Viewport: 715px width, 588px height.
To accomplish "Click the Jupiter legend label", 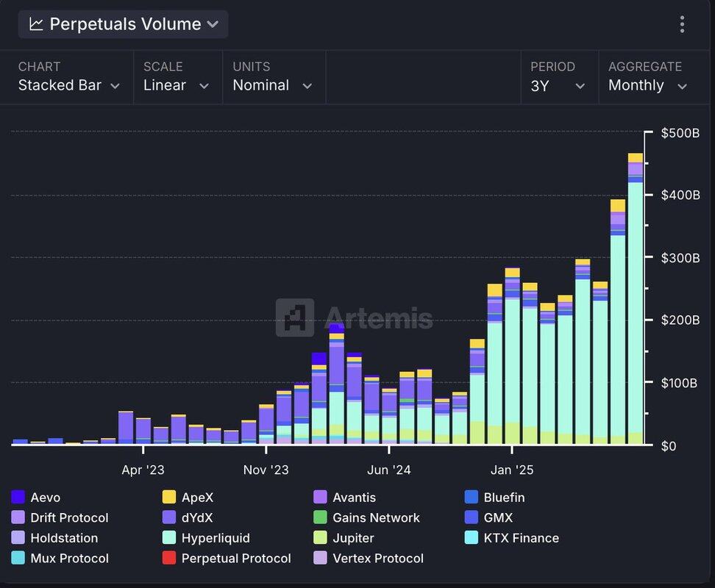I will [353, 538].
